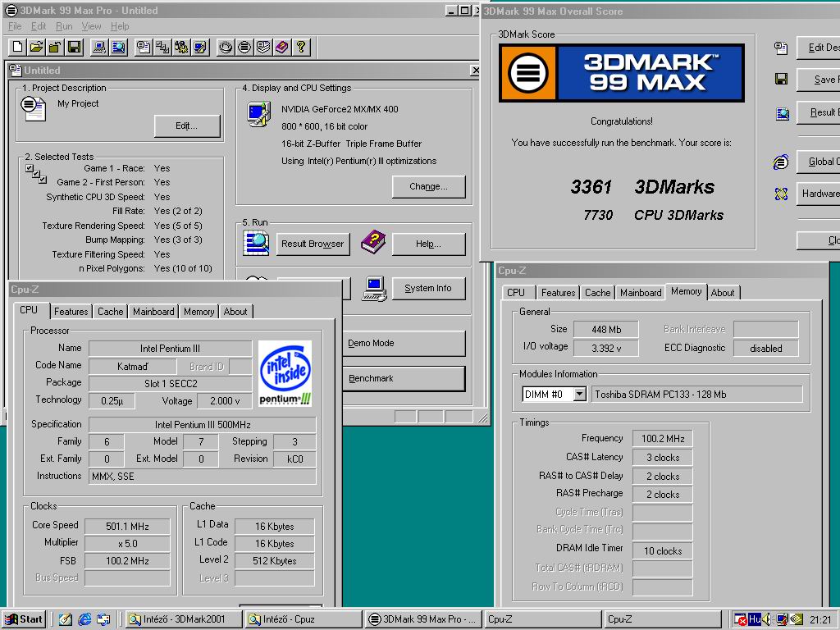Click the 3DMark 99 MAX banner logo
Viewport: 840px width, 630px height.
point(622,73)
